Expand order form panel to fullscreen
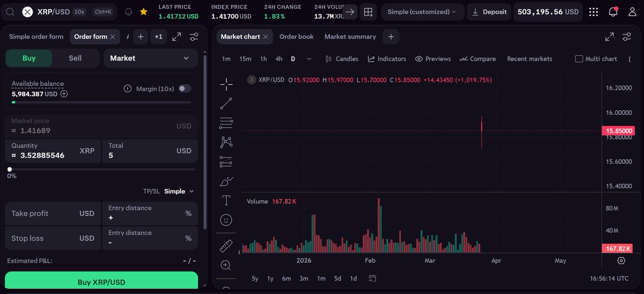 point(177,36)
